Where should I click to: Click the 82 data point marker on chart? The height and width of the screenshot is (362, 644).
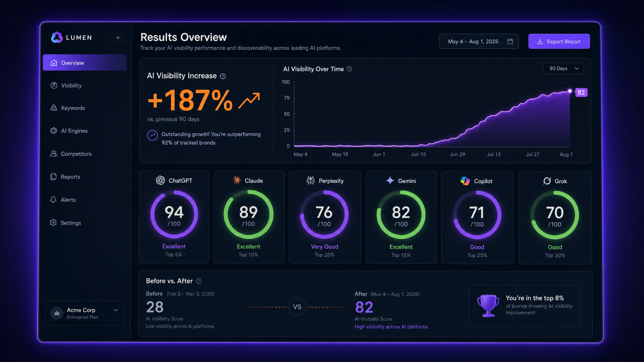[x=570, y=91]
